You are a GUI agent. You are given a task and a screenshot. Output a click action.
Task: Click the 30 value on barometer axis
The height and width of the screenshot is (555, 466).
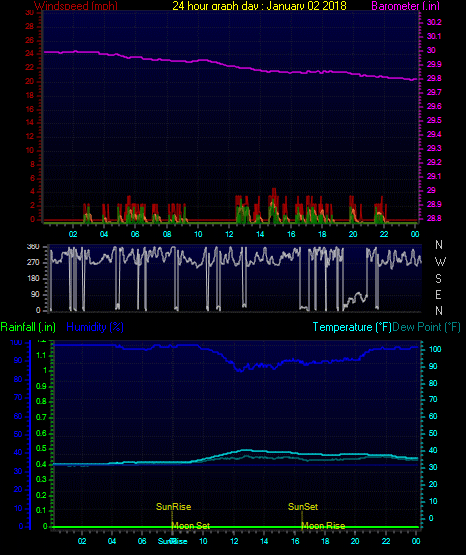pos(431,50)
